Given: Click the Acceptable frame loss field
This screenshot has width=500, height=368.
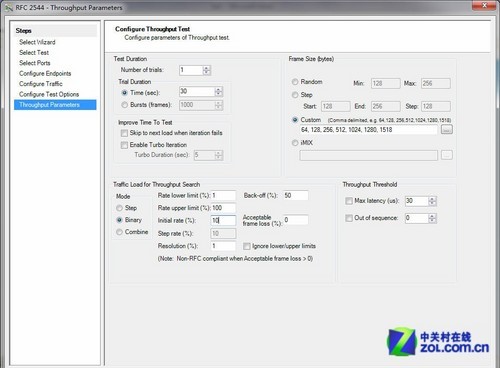Looking at the screenshot, I should tap(296, 220).
